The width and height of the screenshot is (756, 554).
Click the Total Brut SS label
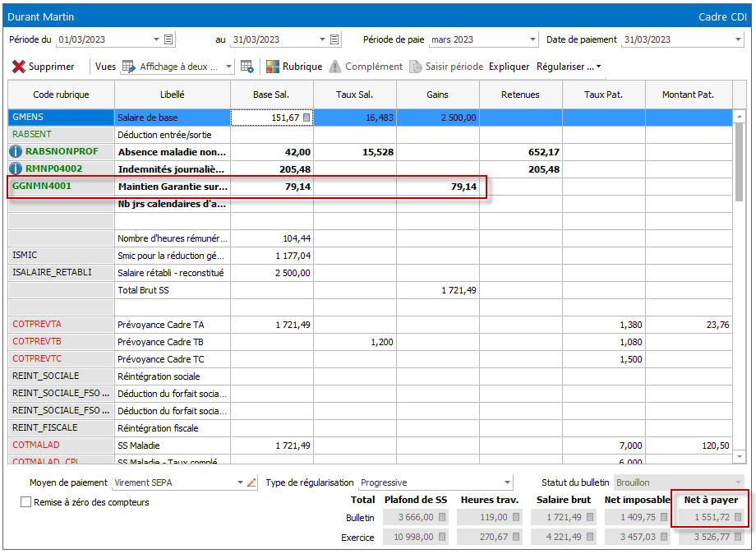[x=143, y=290]
